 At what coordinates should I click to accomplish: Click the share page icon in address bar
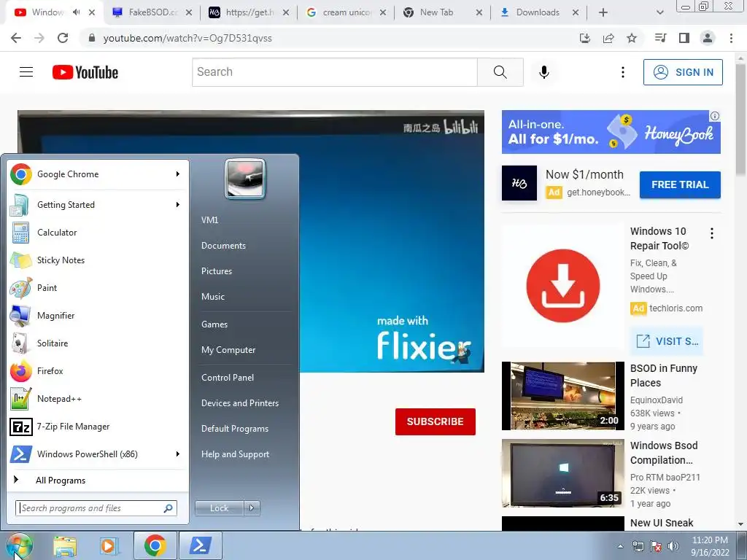point(608,38)
